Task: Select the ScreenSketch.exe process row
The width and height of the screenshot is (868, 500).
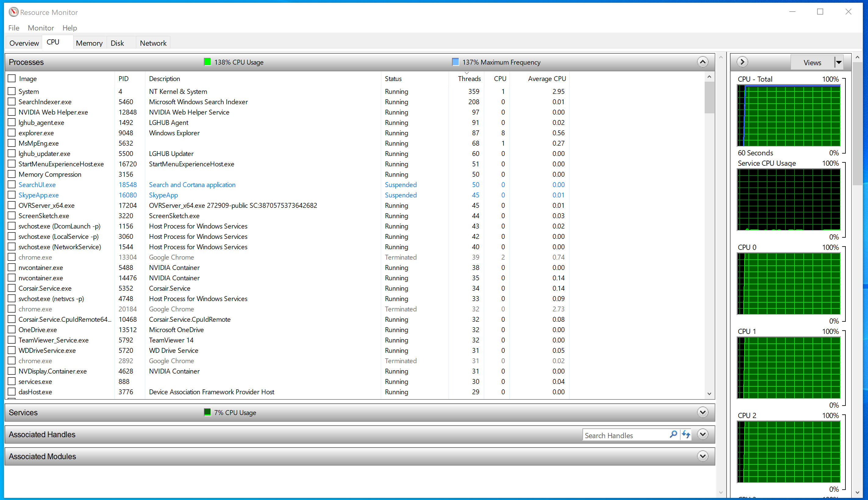Action: click(x=287, y=216)
